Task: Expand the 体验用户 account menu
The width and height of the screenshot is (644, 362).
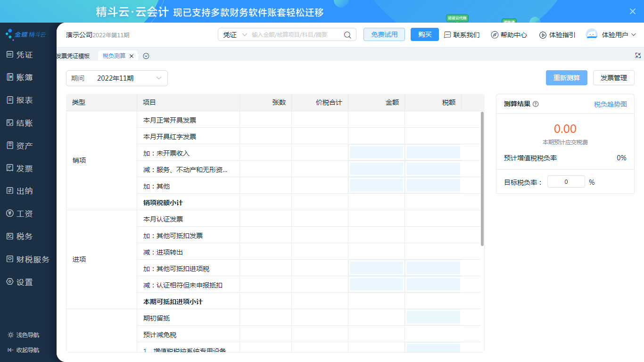Action: tap(634, 35)
